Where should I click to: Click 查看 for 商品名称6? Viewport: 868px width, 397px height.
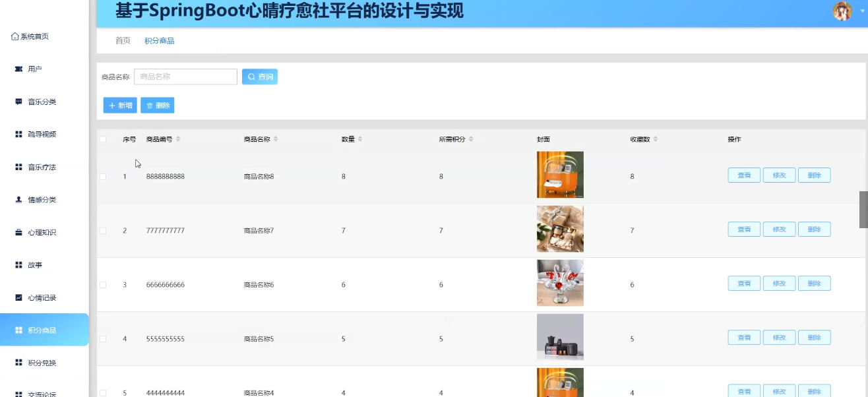click(x=744, y=284)
